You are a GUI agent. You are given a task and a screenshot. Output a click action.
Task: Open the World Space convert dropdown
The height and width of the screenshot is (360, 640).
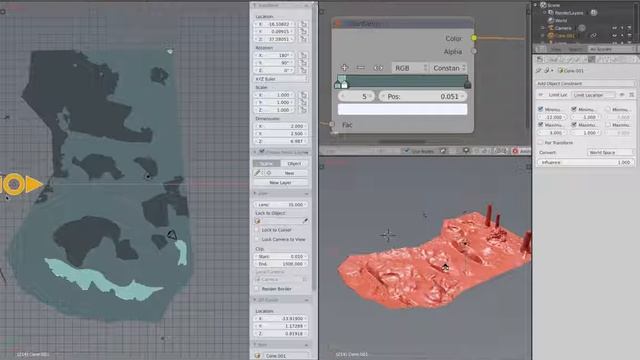(610, 152)
